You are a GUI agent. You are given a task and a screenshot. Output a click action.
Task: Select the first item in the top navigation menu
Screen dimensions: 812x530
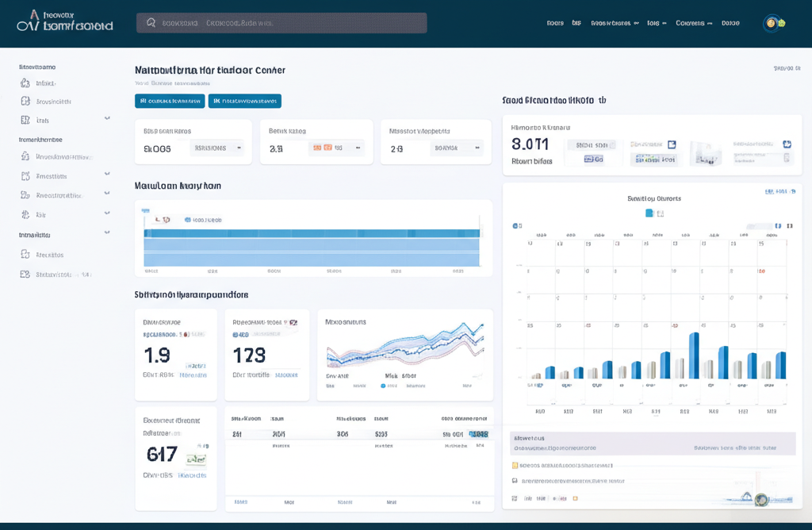(x=555, y=23)
